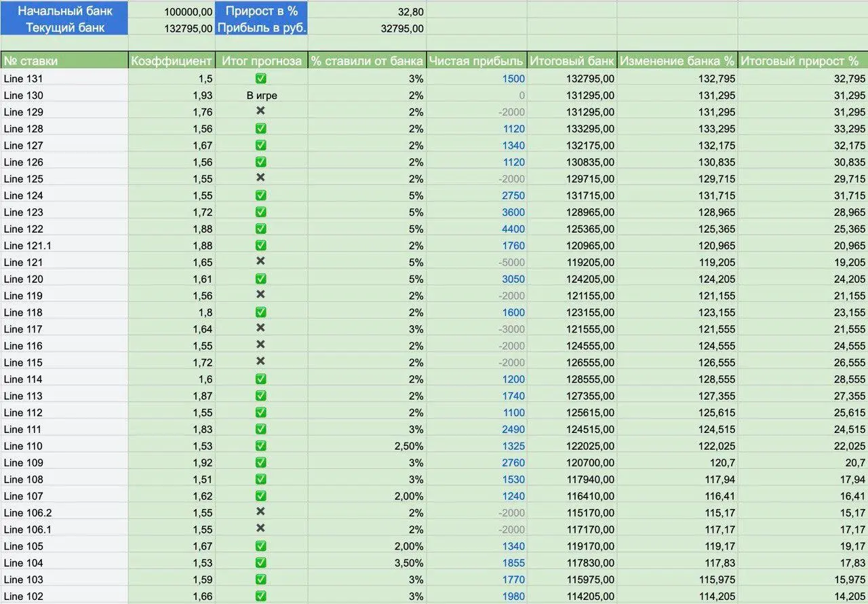Viewport: 868px width, 604px height.
Task: Select net profit 3600 in Line 123
Action: [513, 212]
